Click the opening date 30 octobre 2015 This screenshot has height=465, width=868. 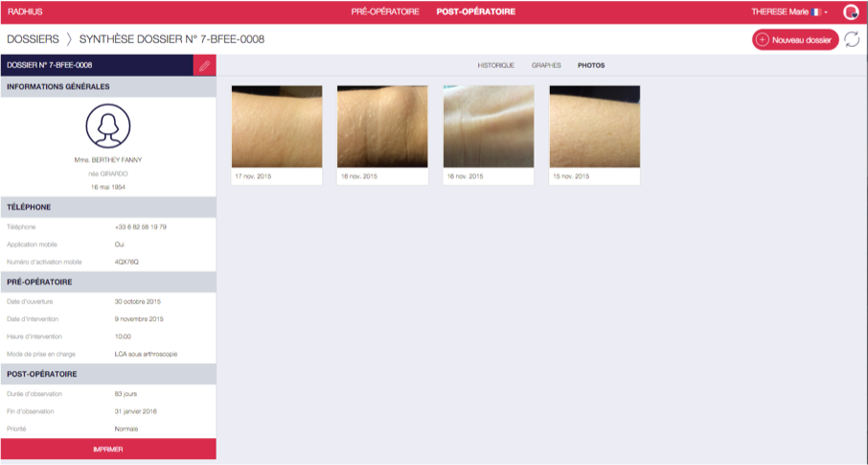point(138,302)
